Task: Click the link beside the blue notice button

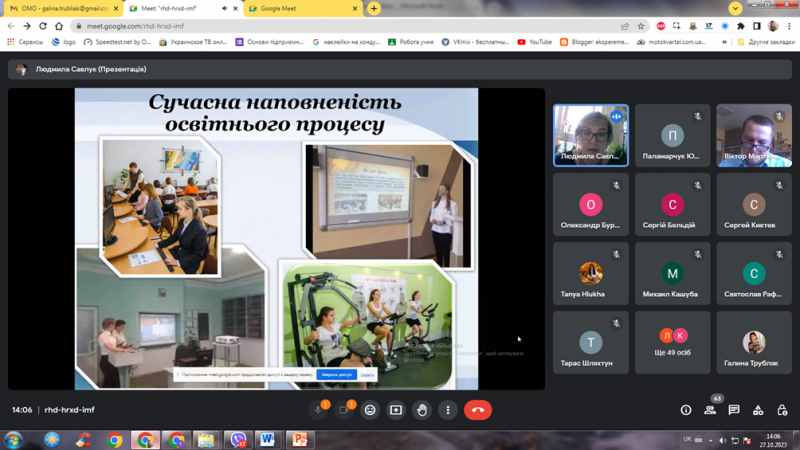Action: coord(367,374)
